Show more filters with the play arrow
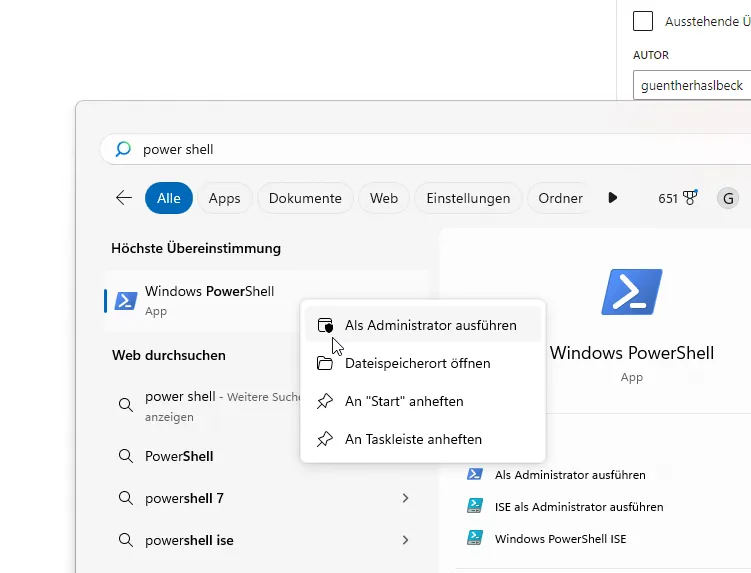The width and height of the screenshot is (751, 573). point(613,198)
